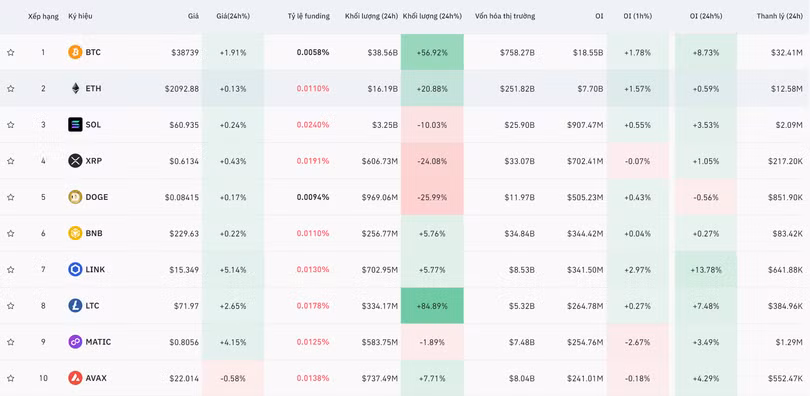810x396 pixels.
Task: Toggle the LTC favorite star
Action: 11,306
